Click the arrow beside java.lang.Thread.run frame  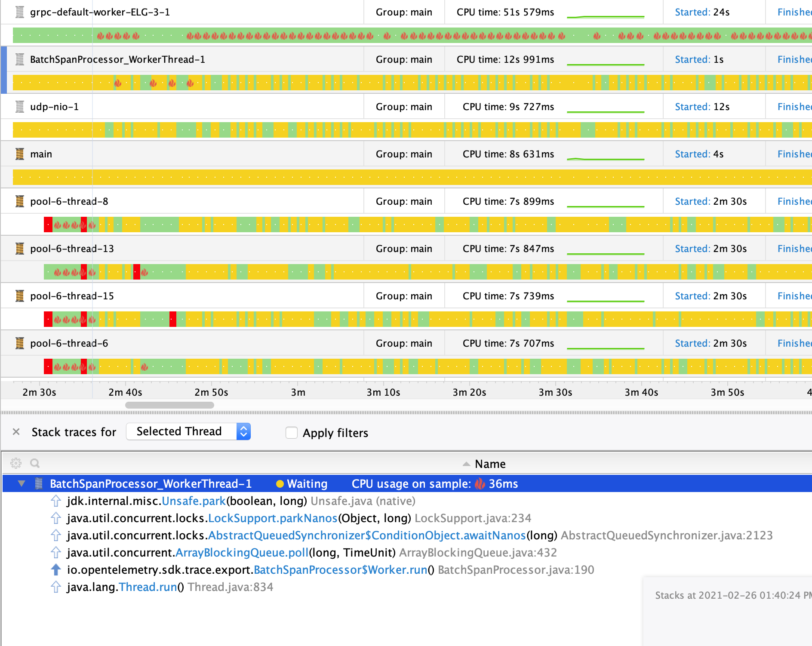[x=55, y=587]
